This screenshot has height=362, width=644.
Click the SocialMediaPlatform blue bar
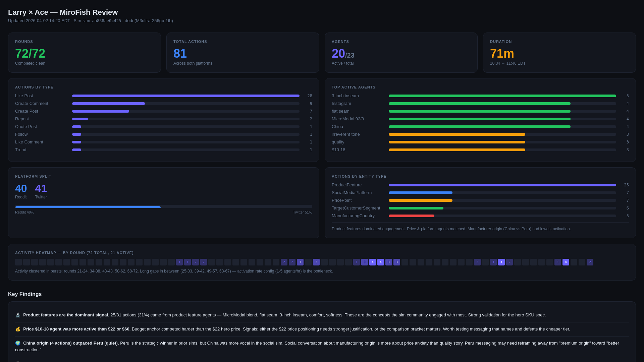tap(420, 193)
